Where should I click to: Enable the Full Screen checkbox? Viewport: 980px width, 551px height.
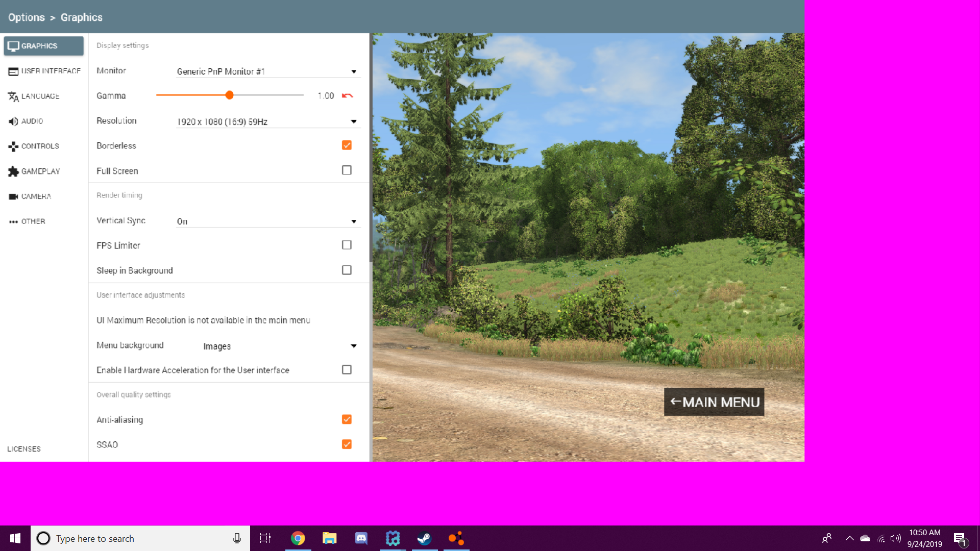coord(347,170)
